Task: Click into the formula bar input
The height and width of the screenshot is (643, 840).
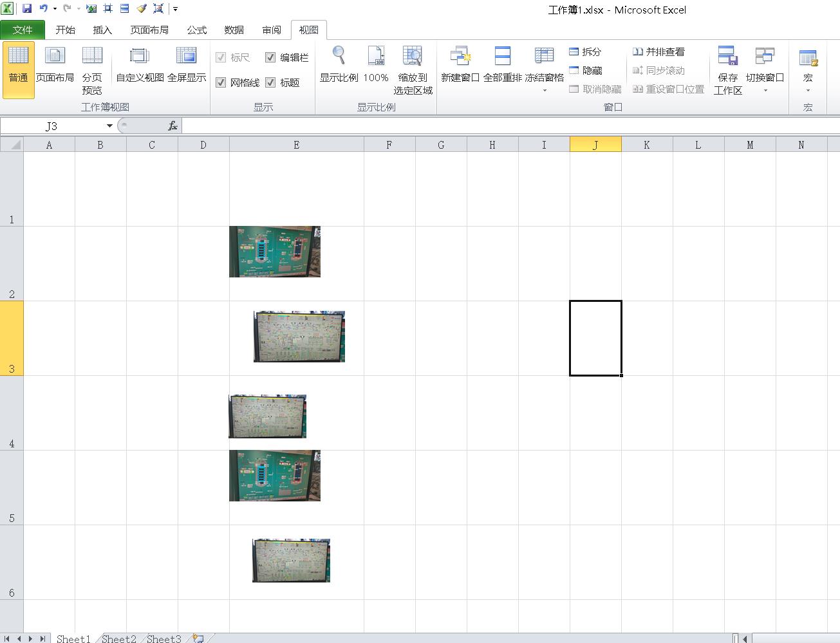Action: (511, 126)
